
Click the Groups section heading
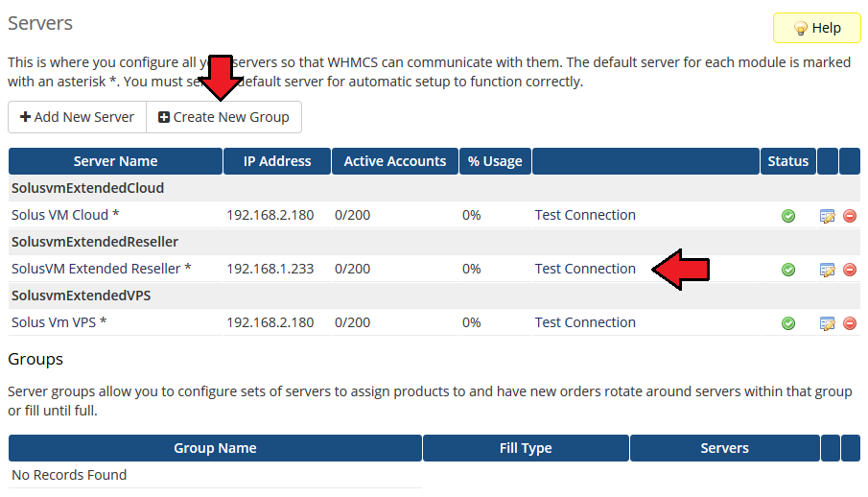[x=35, y=359]
